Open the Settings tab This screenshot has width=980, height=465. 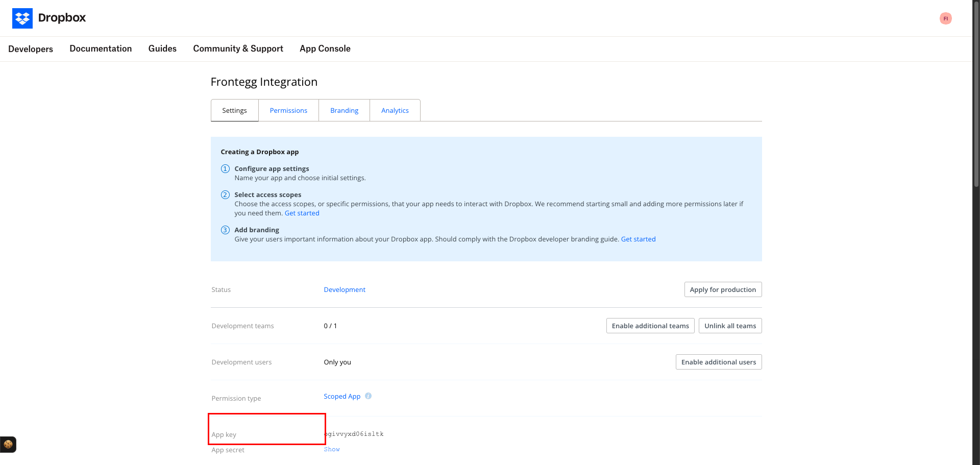(234, 110)
